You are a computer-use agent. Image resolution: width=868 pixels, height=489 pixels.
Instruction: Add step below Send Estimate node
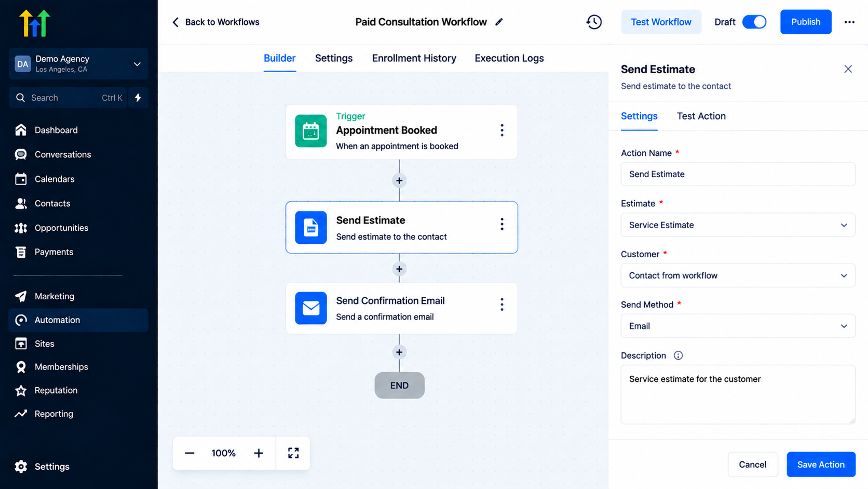click(x=399, y=269)
